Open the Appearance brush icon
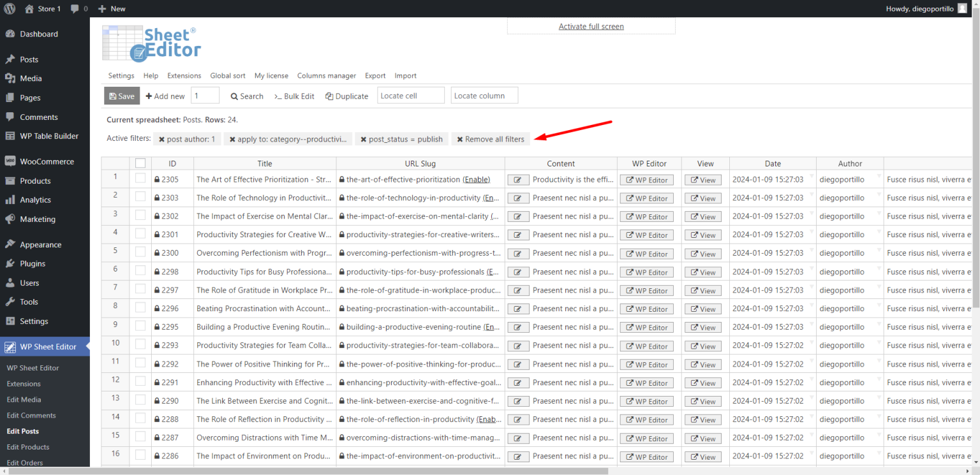This screenshot has height=475, width=980. pos(10,244)
